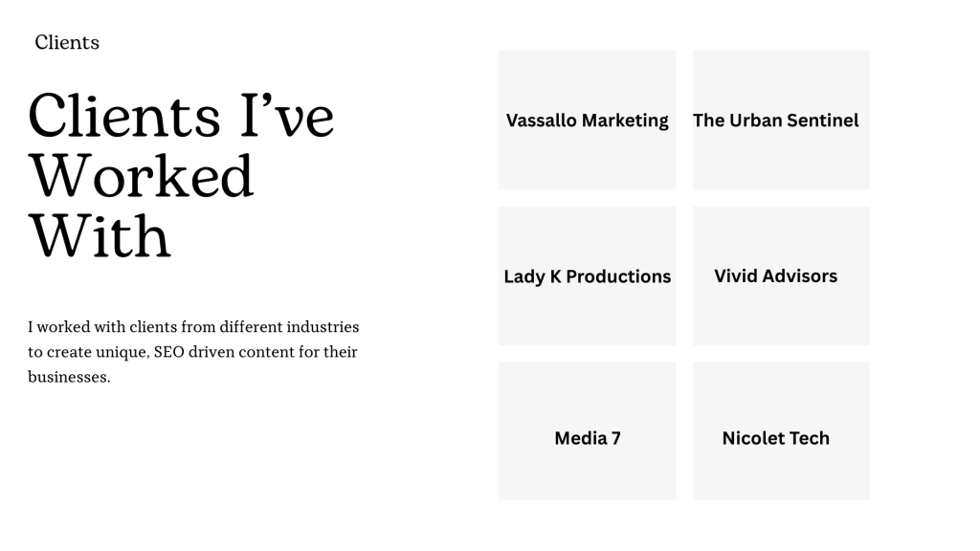The height and width of the screenshot is (551, 980).
Task: Click the word "Productions" in the card label
Action: click(x=618, y=276)
